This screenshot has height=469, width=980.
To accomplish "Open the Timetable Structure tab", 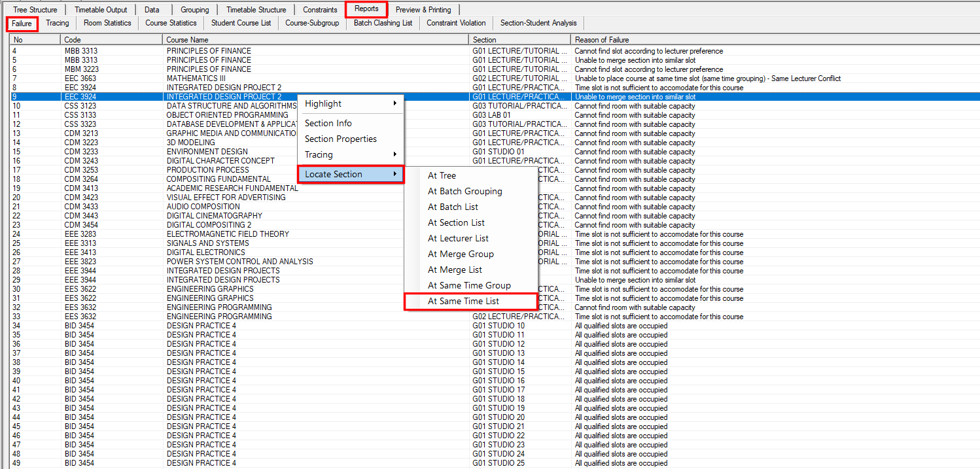I will (256, 10).
